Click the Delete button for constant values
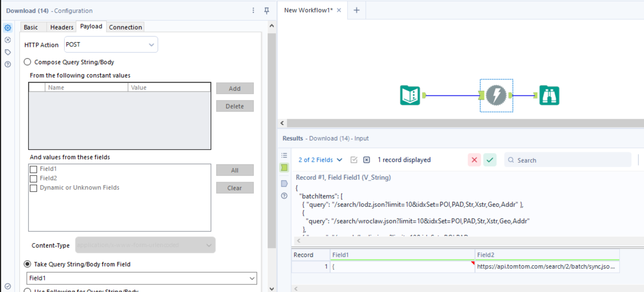 pyautogui.click(x=235, y=106)
